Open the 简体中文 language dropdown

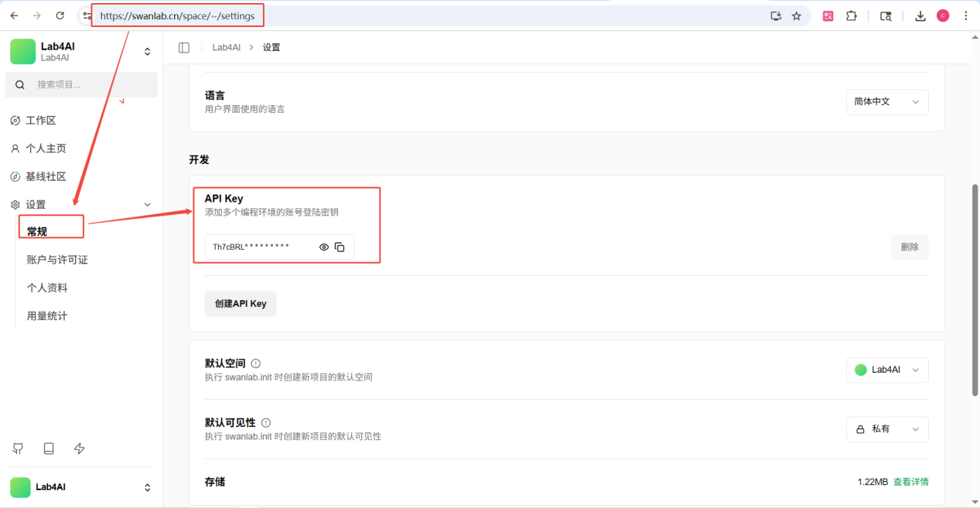887,102
